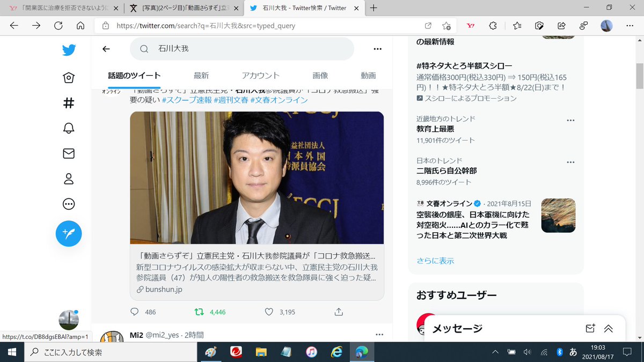644x362 pixels.
Task: Close the 石川大我 Twitter検索 tab
Action: coord(356,8)
